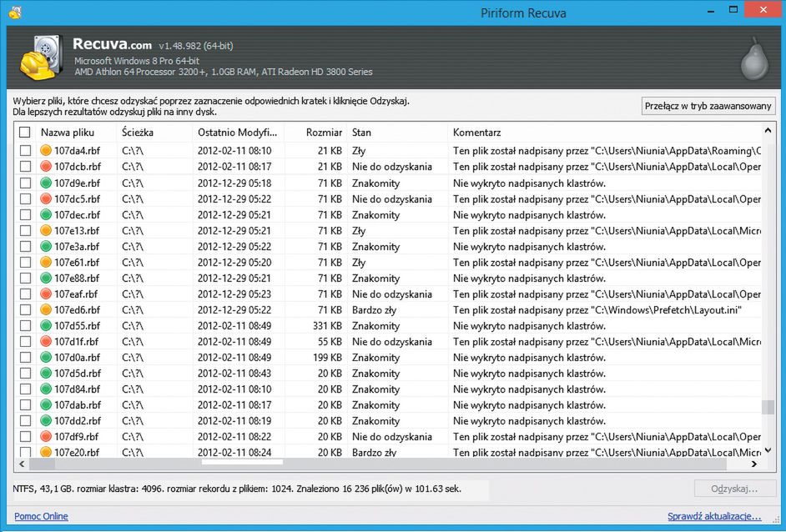786x532 pixels.
Task: Click the Odzyskaj... recover button
Action: click(x=734, y=489)
